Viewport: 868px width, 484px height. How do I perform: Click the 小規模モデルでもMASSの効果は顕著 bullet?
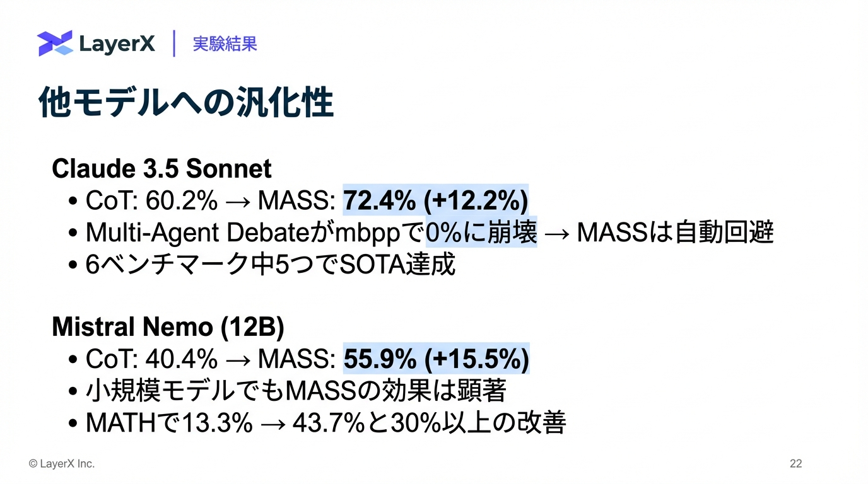point(296,391)
